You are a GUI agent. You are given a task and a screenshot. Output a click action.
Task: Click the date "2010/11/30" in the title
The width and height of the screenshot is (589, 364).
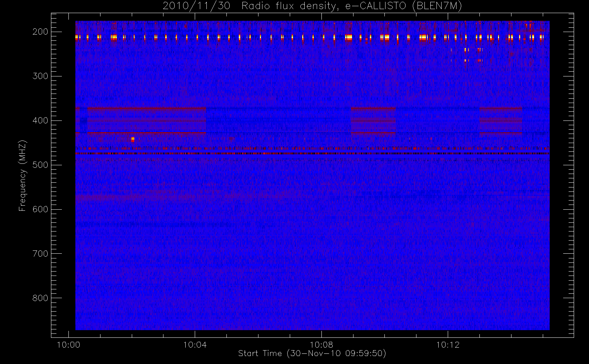pyautogui.click(x=197, y=6)
